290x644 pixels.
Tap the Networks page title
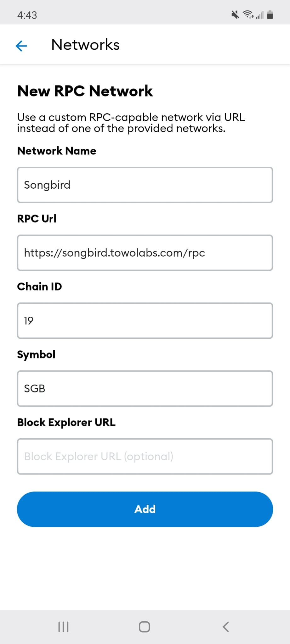tap(85, 45)
